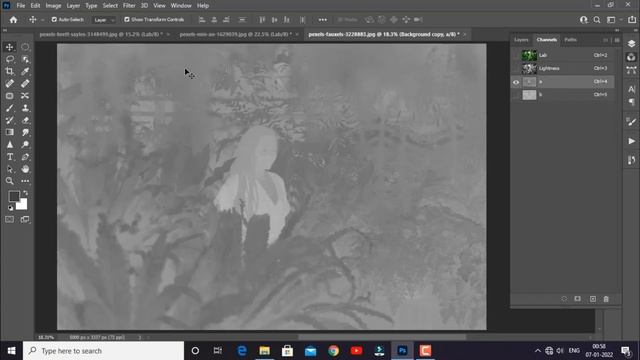Select the Crop tool
Image resolution: width=640 pixels, height=360 pixels.
coord(10,71)
